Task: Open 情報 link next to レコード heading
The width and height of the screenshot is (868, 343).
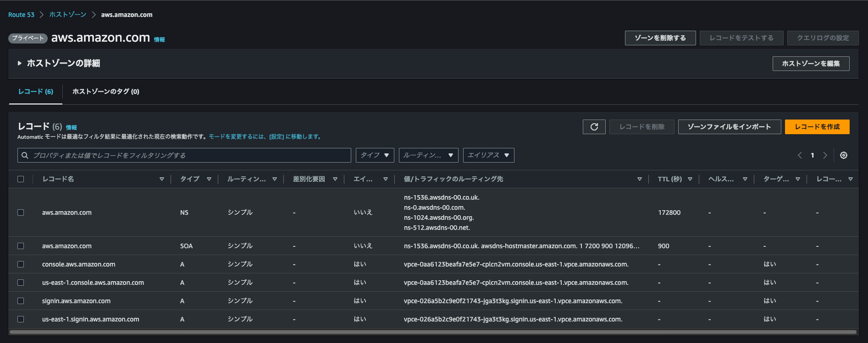Action: (72, 128)
